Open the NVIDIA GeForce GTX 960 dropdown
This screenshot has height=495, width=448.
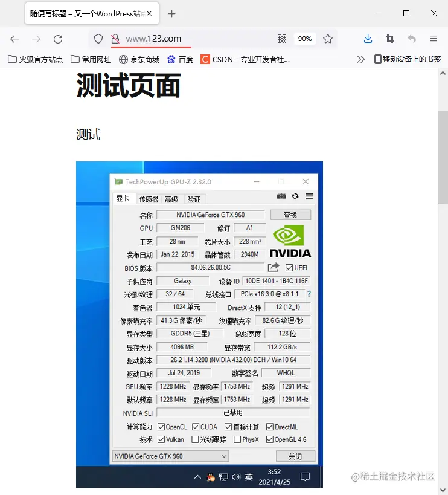[x=170, y=456]
